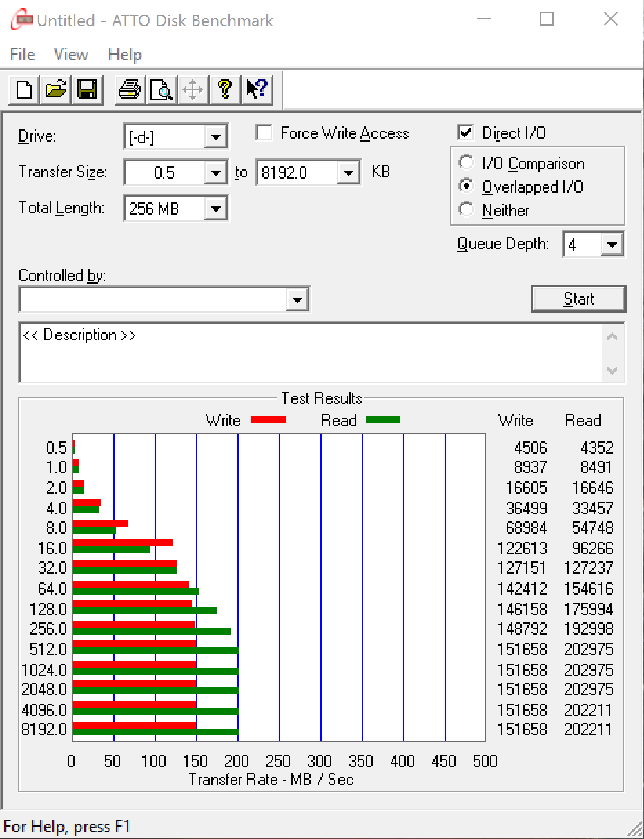Maximize the ATTO Disk Benchmark window
644x839 pixels.
[x=547, y=19]
